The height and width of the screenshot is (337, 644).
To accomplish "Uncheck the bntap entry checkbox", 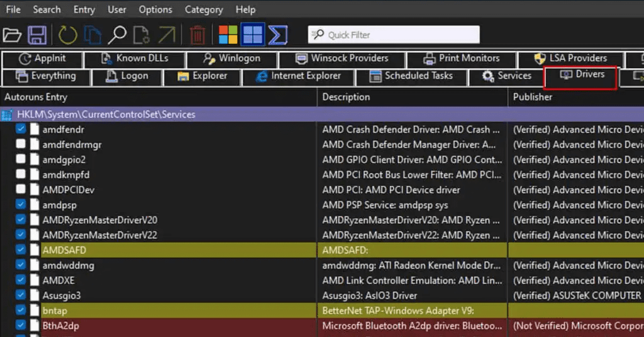I will 21,311.
